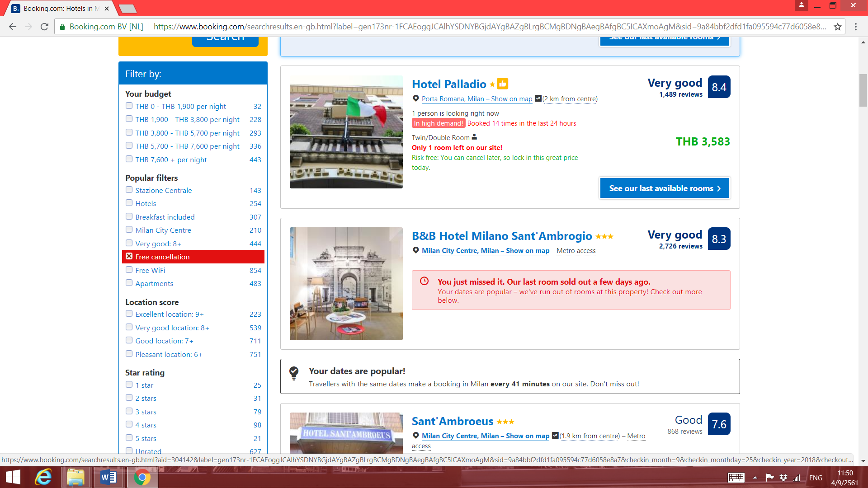Check Very good location: 8+ filter
The height and width of the screenshot is (488, 868).
129,327
